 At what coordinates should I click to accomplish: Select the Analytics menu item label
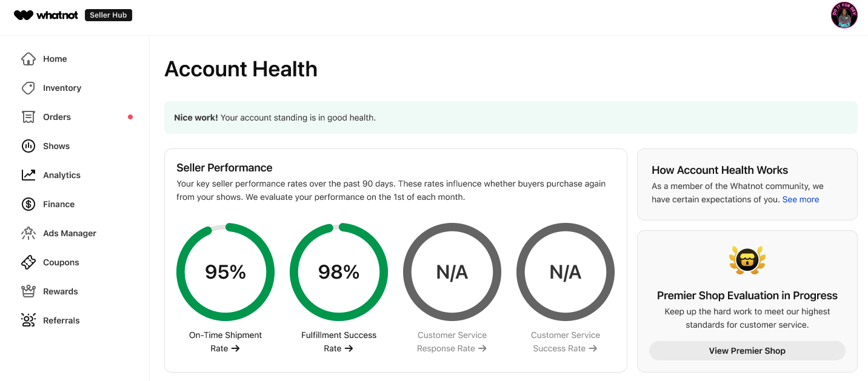(x=62, y=175)
